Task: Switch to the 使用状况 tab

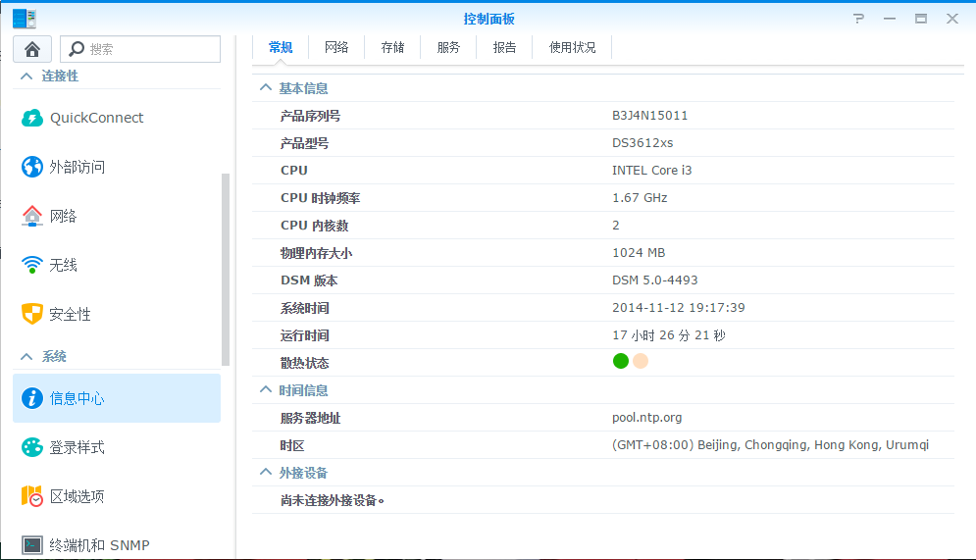Action: (572, 47)
